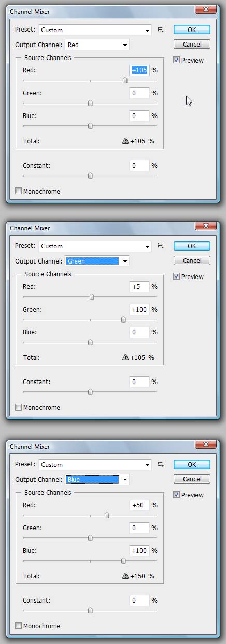The height and width of the screenshot is (644, 226).
Task: Click Red slider handle in Red channel dialog
Action: point(125,80)
